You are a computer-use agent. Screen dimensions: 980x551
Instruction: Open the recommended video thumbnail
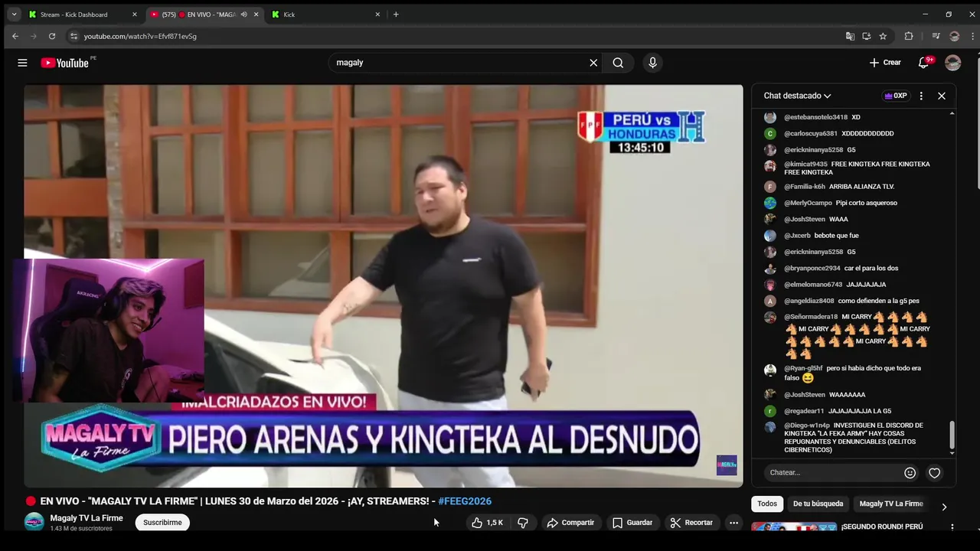tap(793, 527)
